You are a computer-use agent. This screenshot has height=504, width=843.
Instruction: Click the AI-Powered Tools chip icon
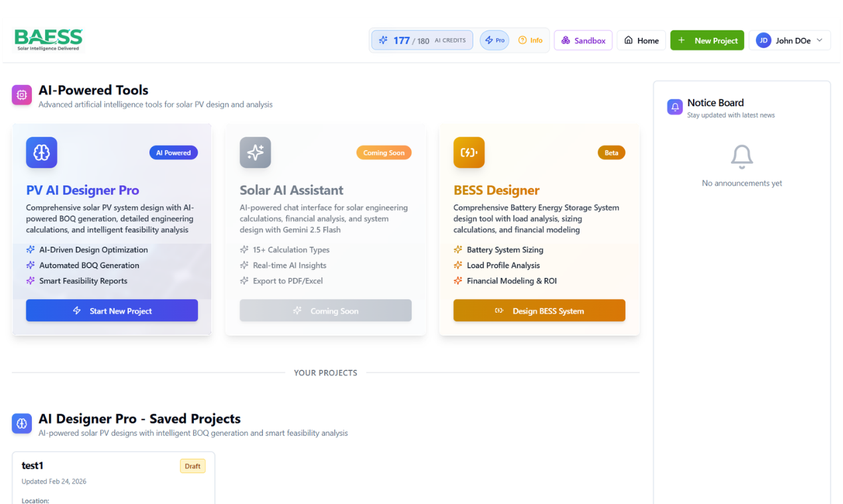pyautogui.click(x=22, y=95)
